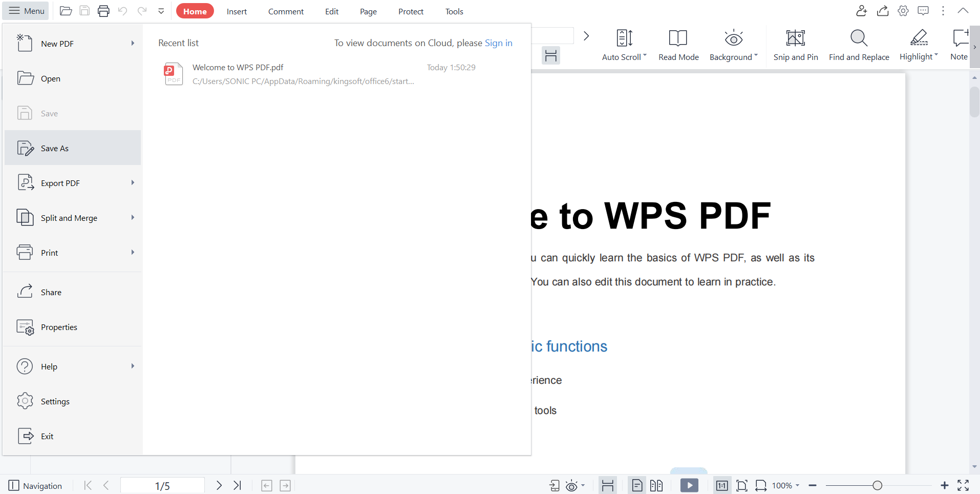Open Find and Replace
980x494 pixels.
[859, 45]
